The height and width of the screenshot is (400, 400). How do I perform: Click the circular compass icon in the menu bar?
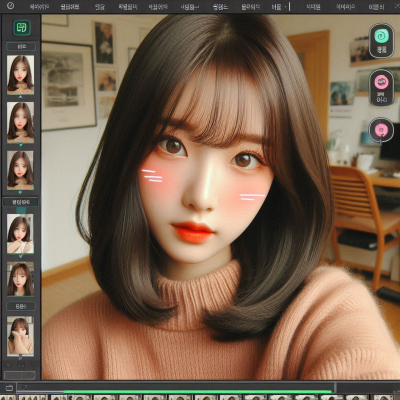pos(10,6)
